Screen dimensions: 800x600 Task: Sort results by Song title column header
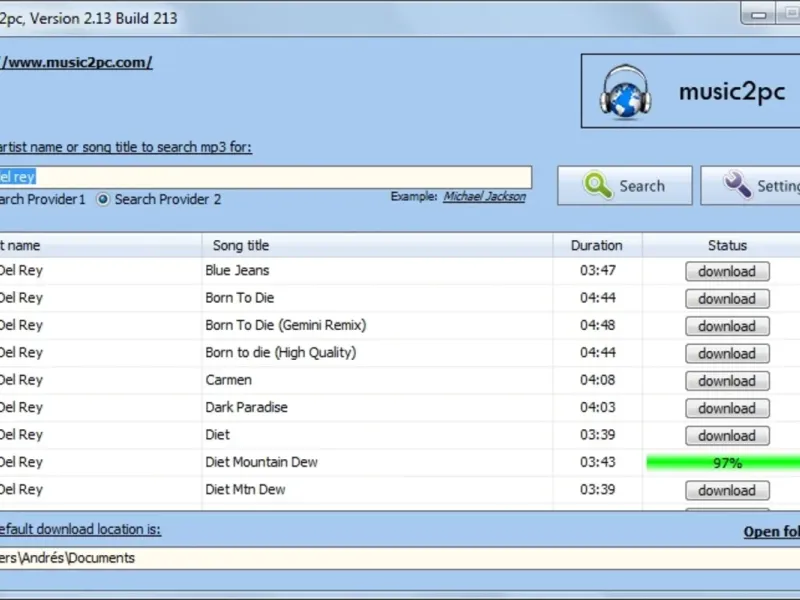point(378,245)
